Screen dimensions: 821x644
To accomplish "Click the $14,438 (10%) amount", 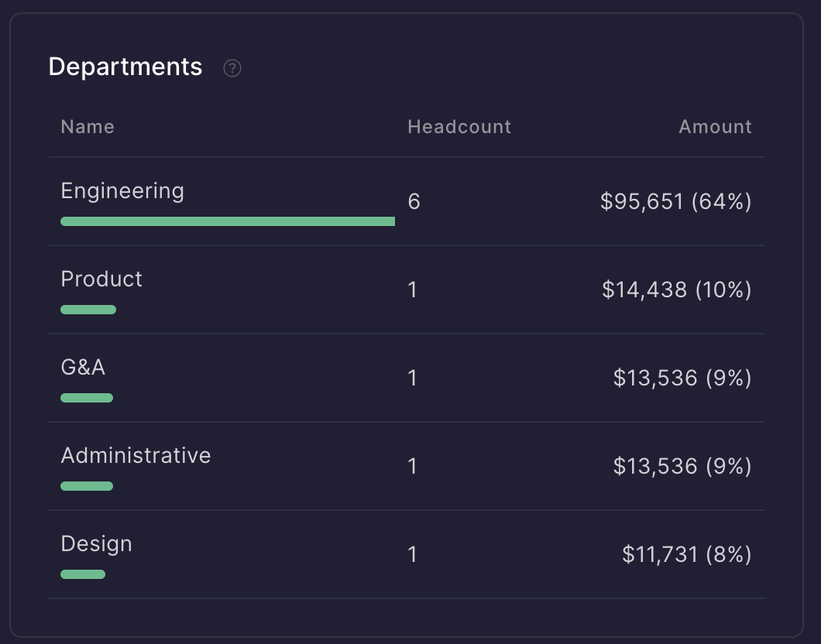I will (676, 290).
